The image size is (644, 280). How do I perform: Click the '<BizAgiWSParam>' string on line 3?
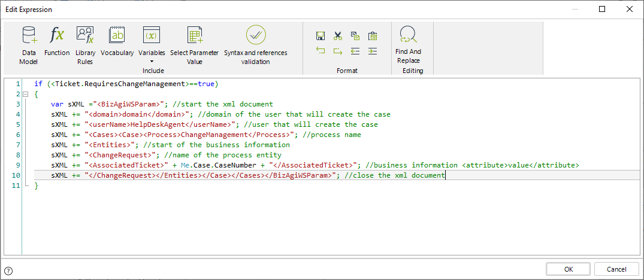coord(129,104)
